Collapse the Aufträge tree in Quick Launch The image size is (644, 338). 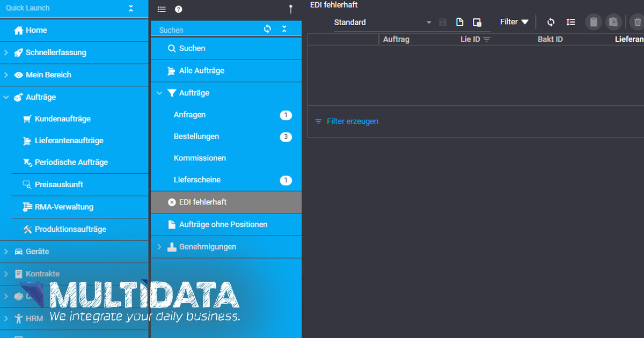pyautogui.click(x=6, y=97)
